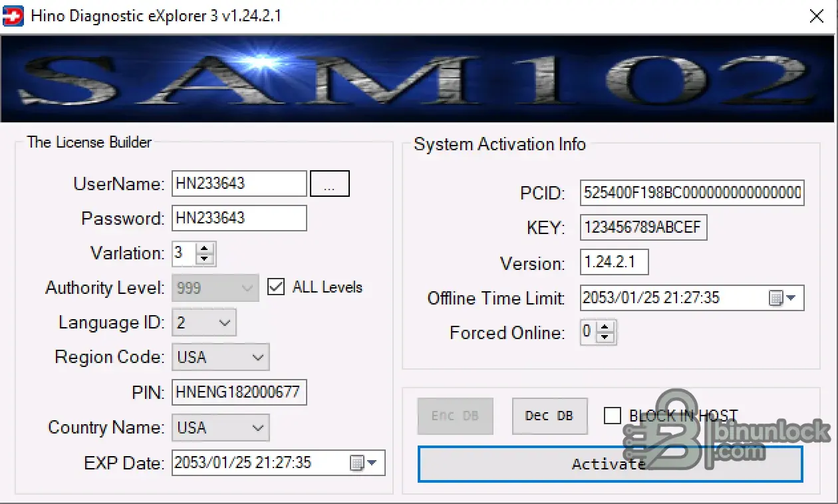
Task: Close the Hino Diagnostic eXplorer window
Action: click(816, 17)
